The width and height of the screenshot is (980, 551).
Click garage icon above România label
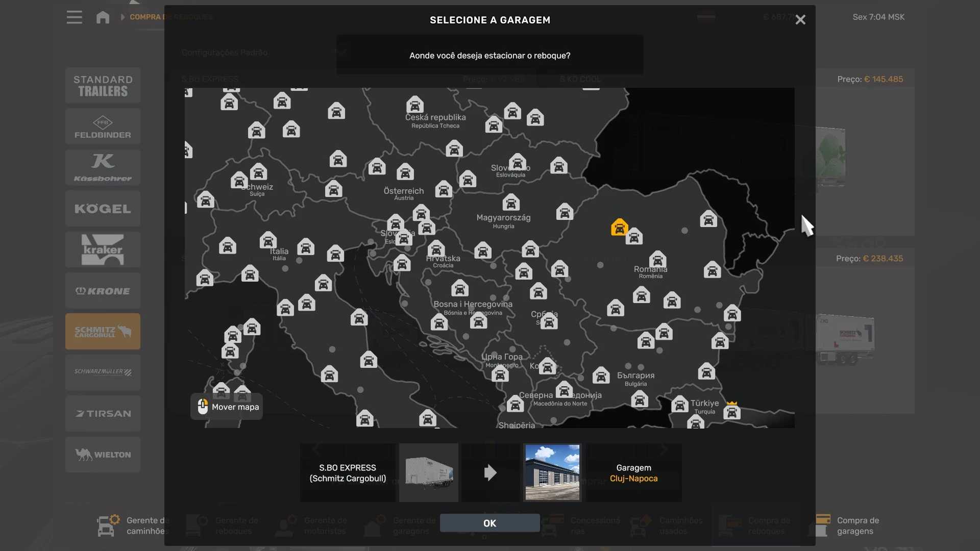tap(657, 259)
